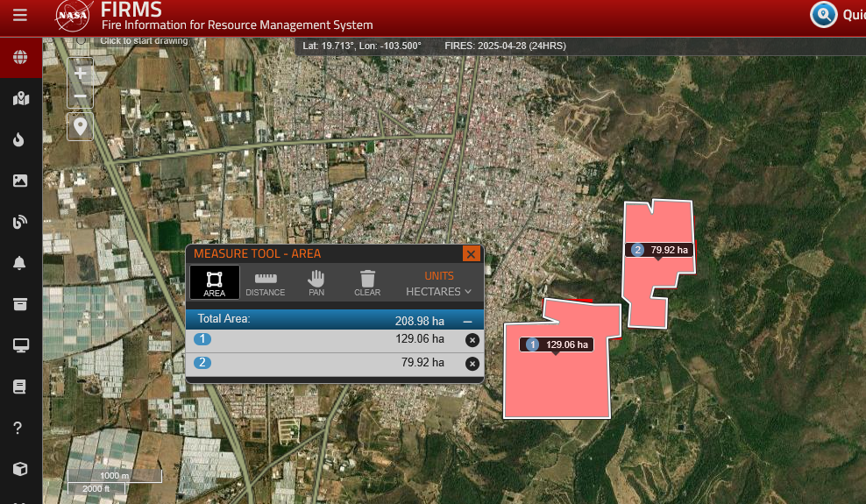Activate the PAN tool
The width and height of the screenshot is (866, 504).
316,283
